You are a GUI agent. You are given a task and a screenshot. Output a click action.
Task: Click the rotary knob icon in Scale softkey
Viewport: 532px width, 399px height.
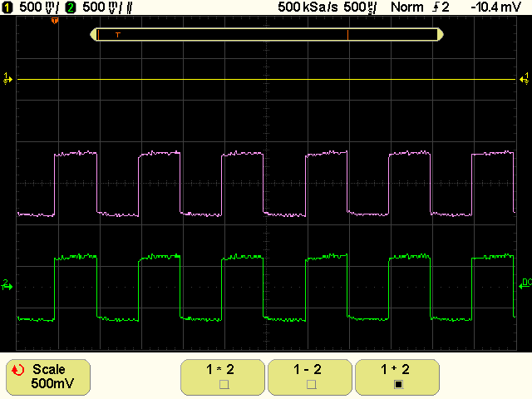coord(18,370)
